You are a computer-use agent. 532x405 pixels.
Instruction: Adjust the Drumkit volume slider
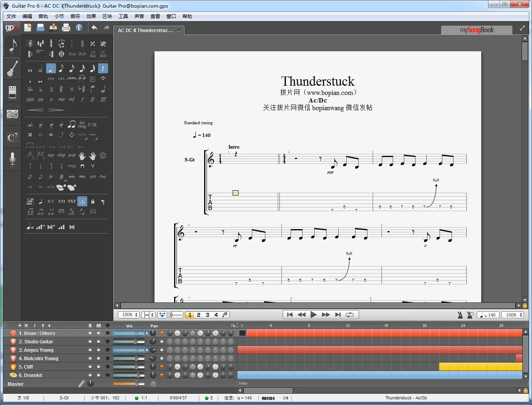point(128,375)
